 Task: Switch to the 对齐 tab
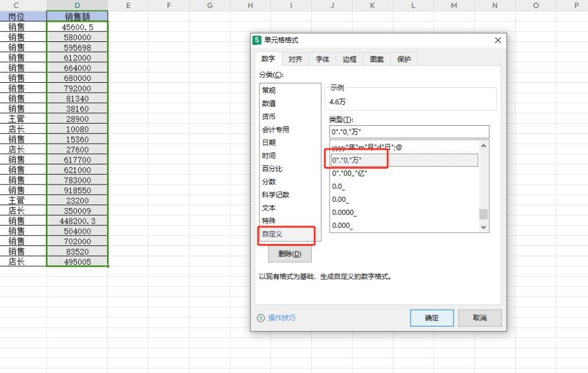tap(295, 59)
